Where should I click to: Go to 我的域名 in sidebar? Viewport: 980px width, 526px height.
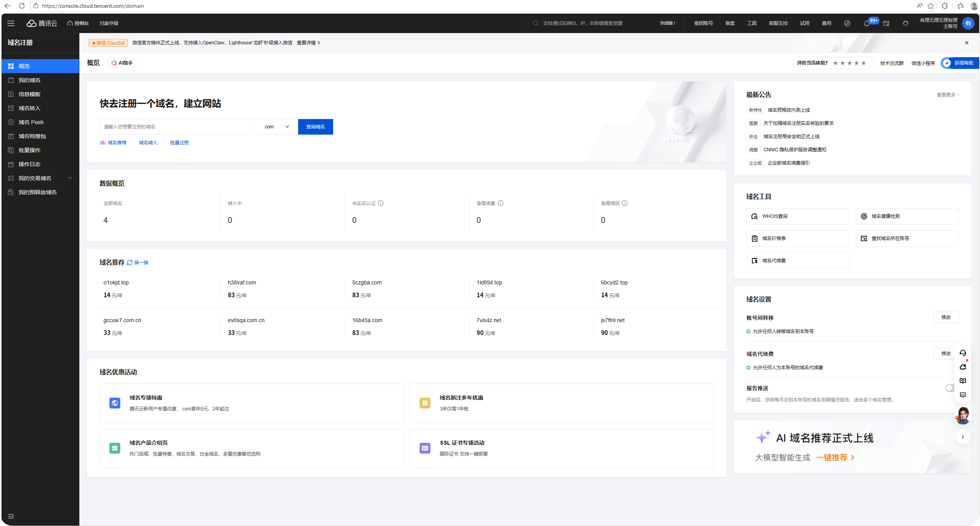30,80
